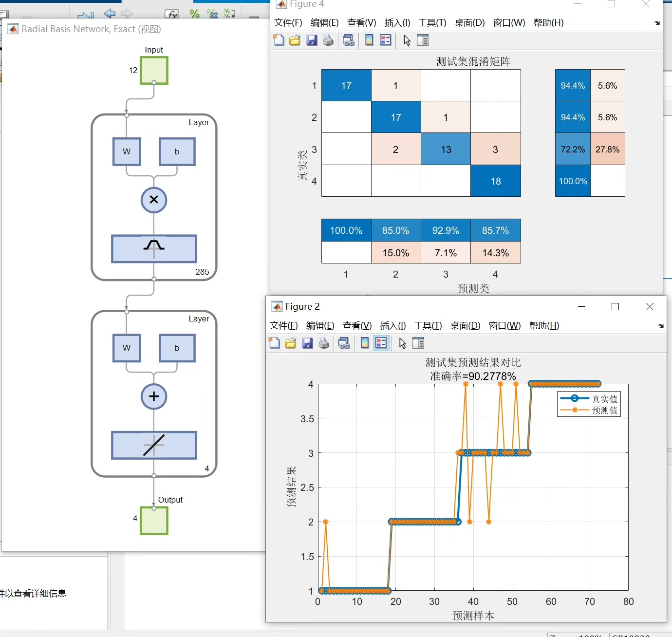Image resolution: width=672 pixels, height=637 pixels.
Task: Open 查看(V) menu in Figure 4
Action: pos(361,23)
